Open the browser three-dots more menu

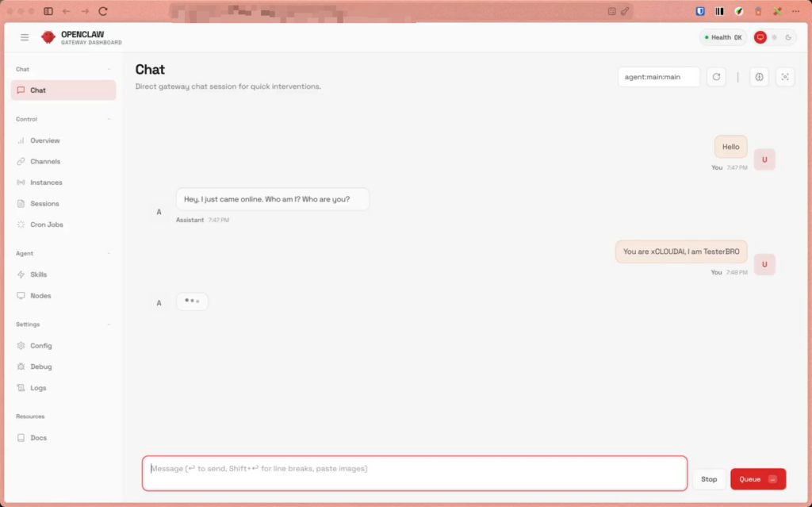pos(796,11)
